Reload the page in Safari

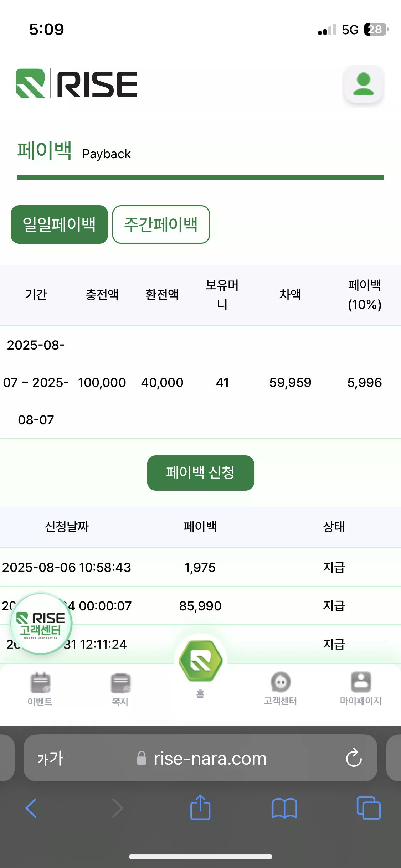point(354,758)
